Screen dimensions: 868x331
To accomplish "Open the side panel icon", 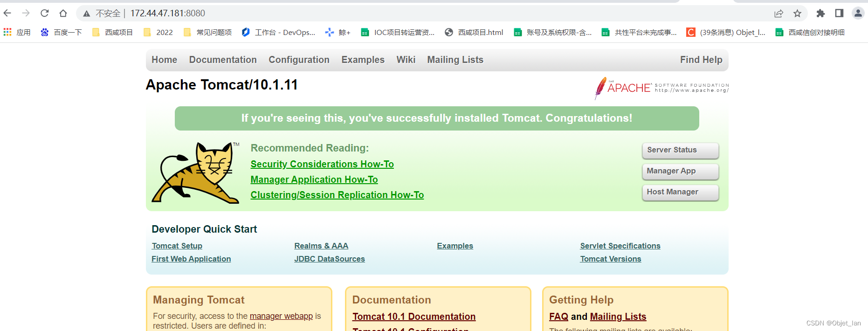I will coord(839,13).
